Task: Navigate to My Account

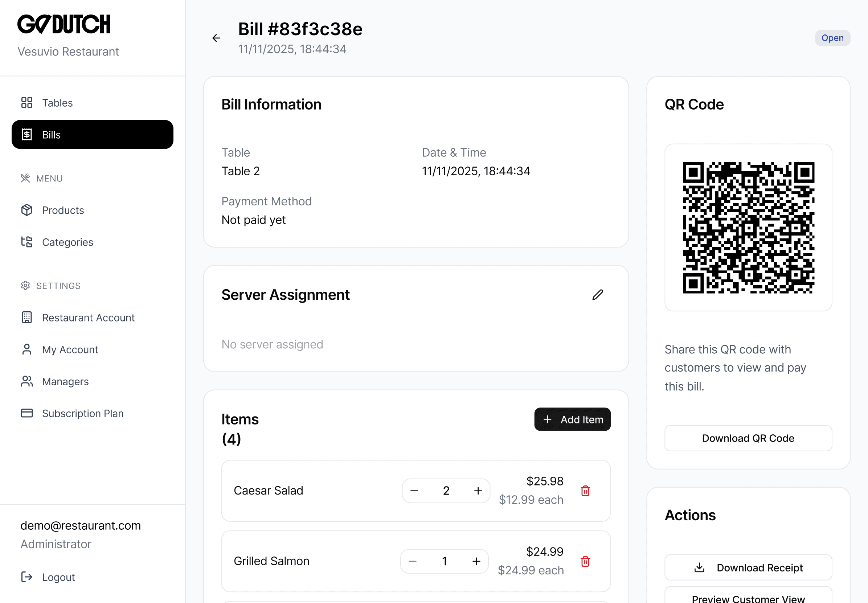Action: pyautogui.click(x=70, y=349)
